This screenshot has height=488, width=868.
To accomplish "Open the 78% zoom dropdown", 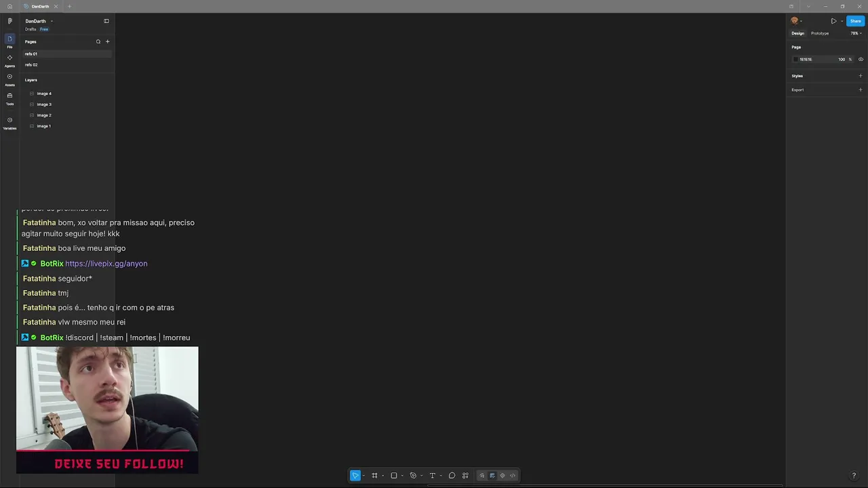I will [x=856, y=33].
